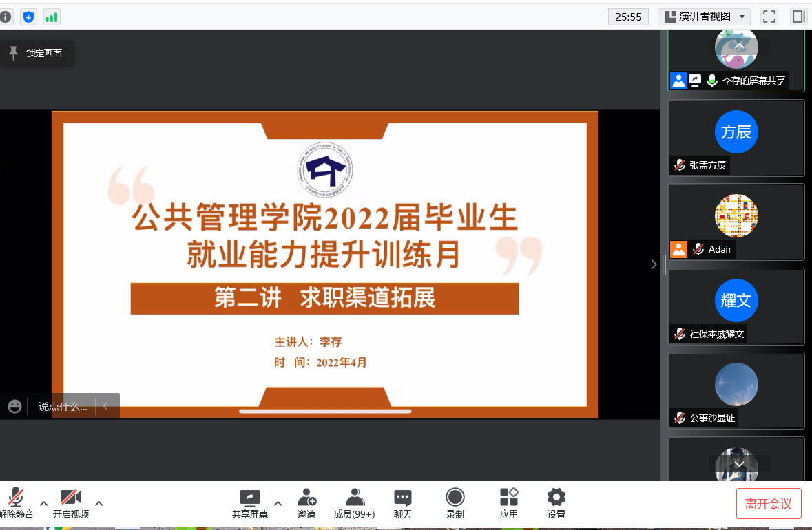Open the 聊天 chat panel
812x530 pixels.
tap(403, 503)
